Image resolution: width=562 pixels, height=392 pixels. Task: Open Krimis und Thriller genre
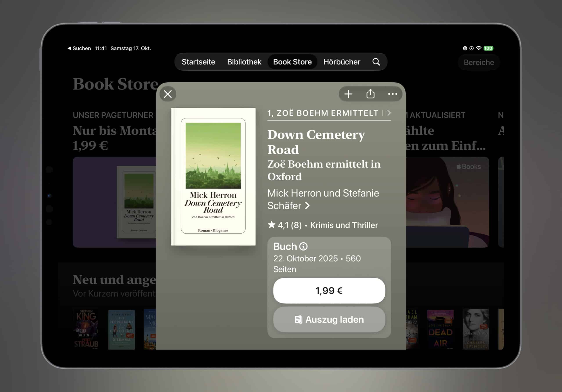[344, 225]
